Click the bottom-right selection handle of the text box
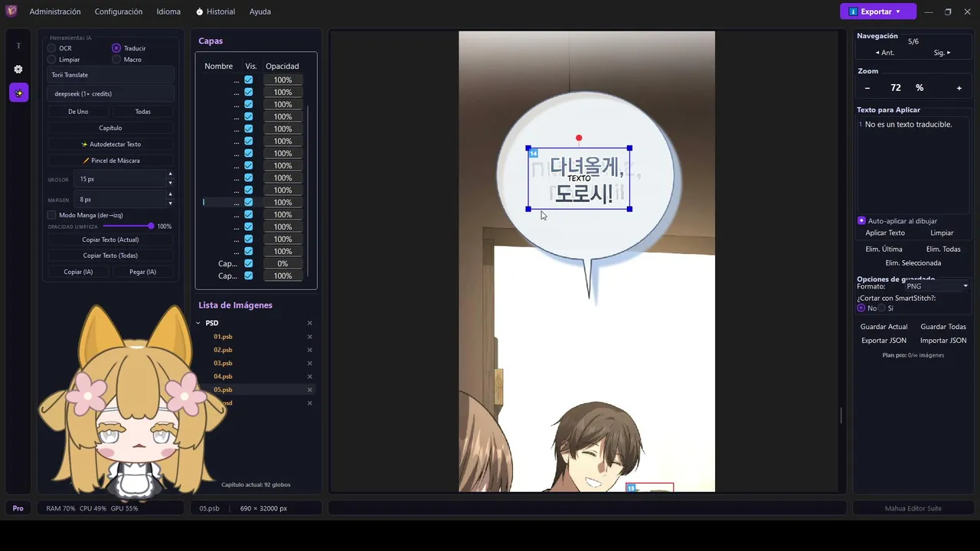This screenshot has width=980, height=551. pyautogui.click(x=629, y=209)
